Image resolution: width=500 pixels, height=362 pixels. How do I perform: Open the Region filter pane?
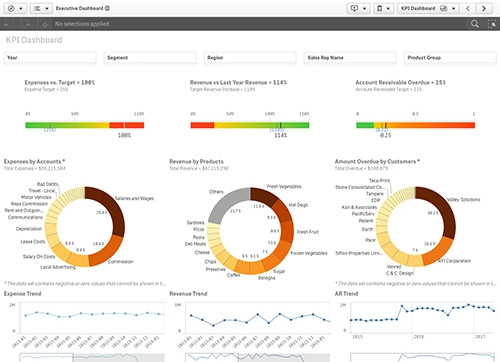click(x=250, y=58)
